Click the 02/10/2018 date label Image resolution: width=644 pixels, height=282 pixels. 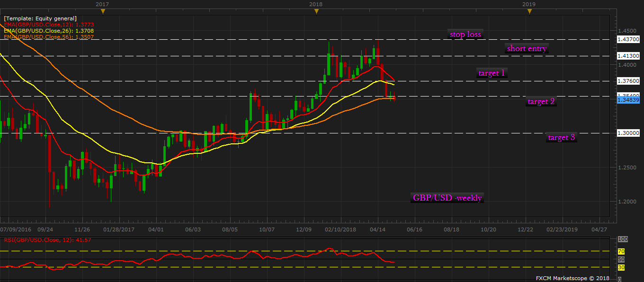[x=340, y=229]
